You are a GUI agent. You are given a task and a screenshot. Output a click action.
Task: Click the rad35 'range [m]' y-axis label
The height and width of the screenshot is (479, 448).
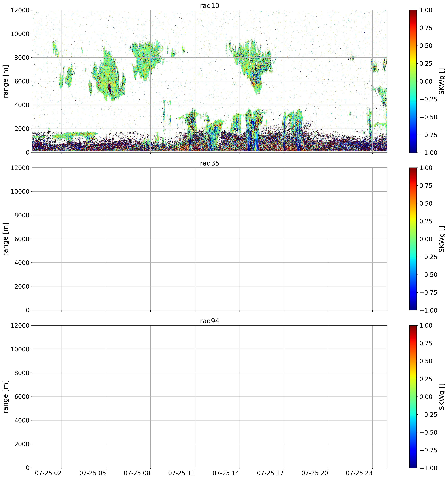pos(5,239)
